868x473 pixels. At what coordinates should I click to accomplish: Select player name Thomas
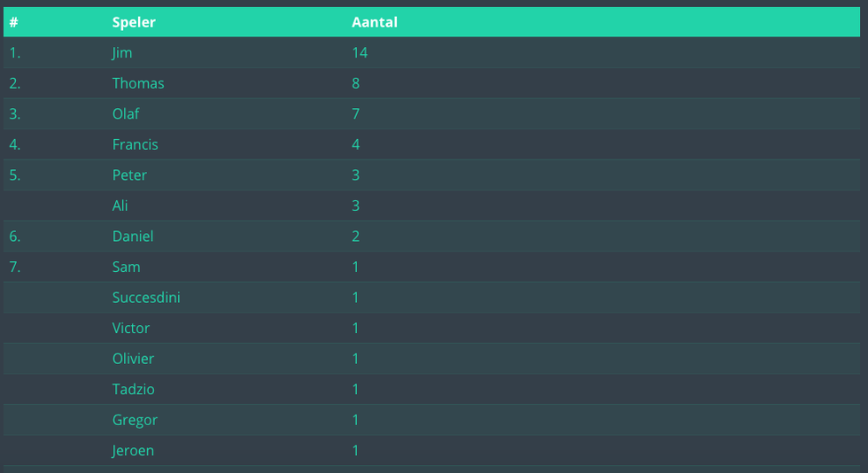click(138, 83)
